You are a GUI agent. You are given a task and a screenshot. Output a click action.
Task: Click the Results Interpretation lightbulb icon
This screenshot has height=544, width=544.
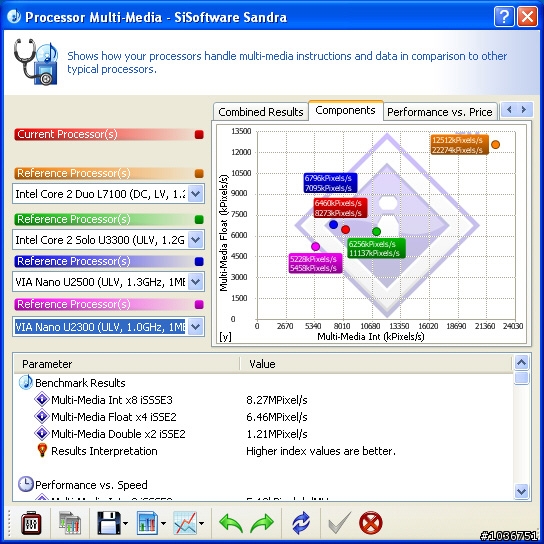coord(42,450)
